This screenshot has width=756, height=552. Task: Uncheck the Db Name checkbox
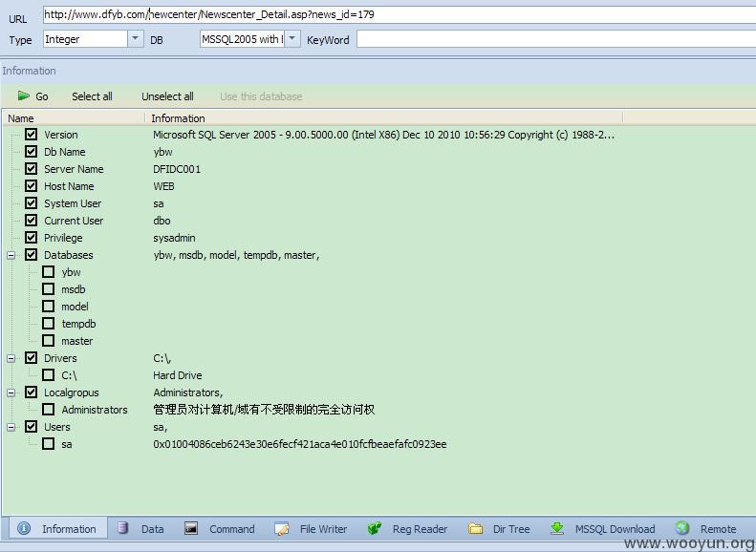tap(31, 151)
